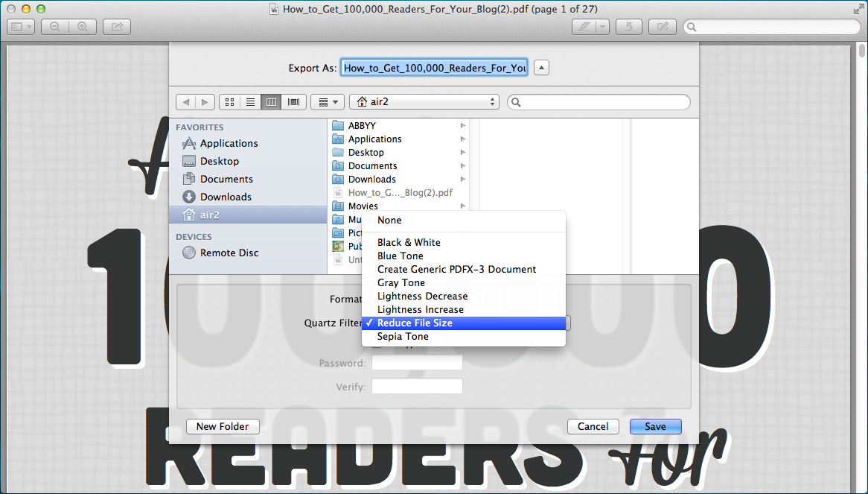868x494 pixels.
Task: Select Cover Flow view mode
Action: pos(293,101)
